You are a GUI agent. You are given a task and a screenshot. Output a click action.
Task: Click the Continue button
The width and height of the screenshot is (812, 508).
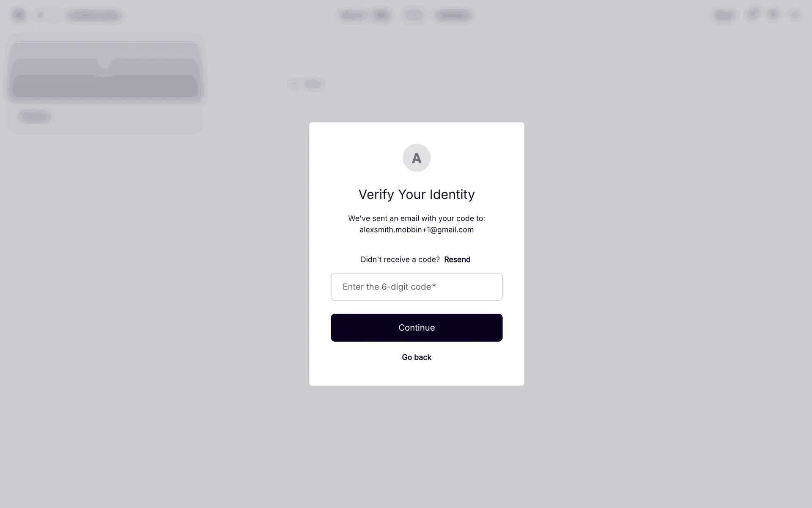click(x=417, y=327)
